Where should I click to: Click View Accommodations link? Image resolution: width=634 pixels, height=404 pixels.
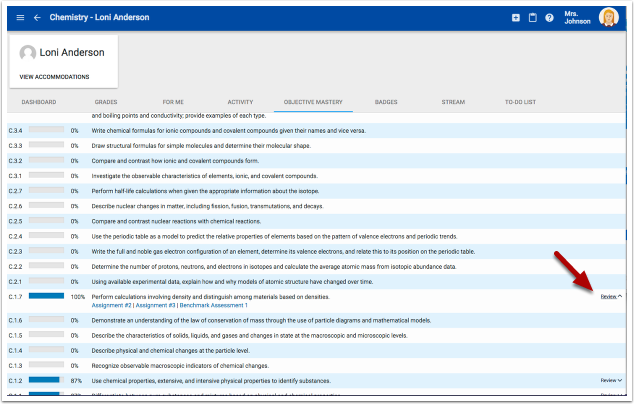click(x=54, y=76)
